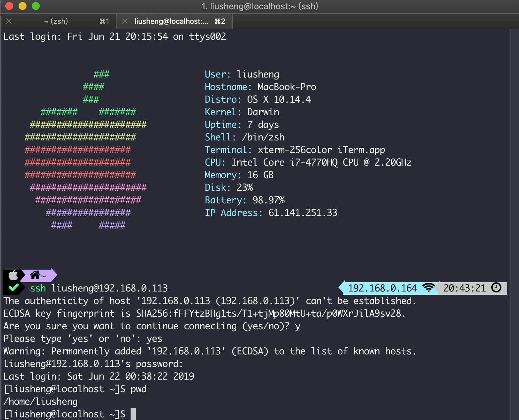Click the 'Kernel: Darwin' line
Viewport: 519px width, 420px height.
(242, 112)
